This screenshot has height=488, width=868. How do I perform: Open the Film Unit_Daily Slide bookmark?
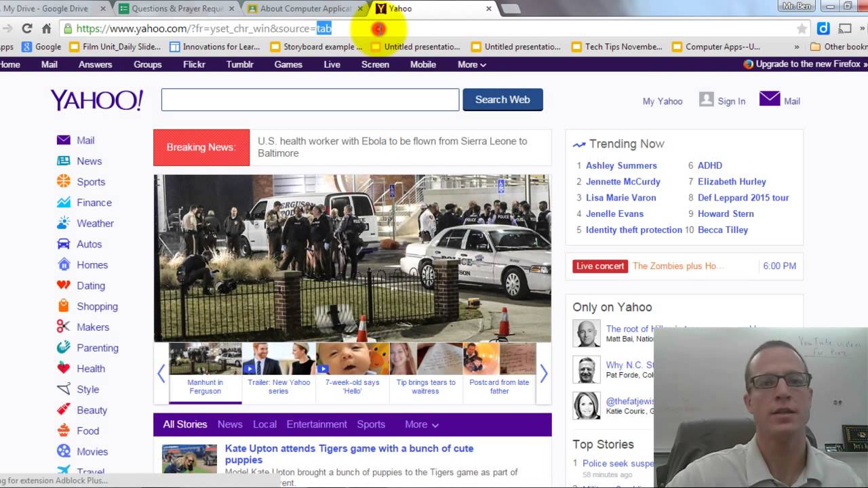115,47
